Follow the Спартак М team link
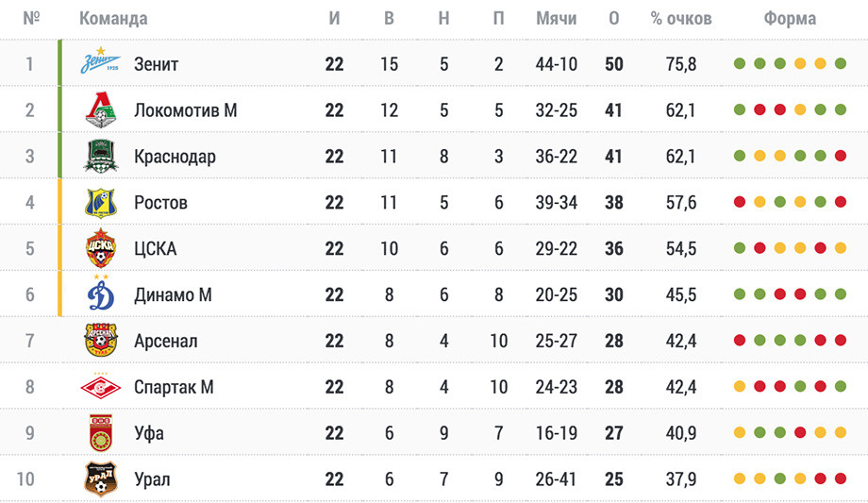 coord(174,387)
